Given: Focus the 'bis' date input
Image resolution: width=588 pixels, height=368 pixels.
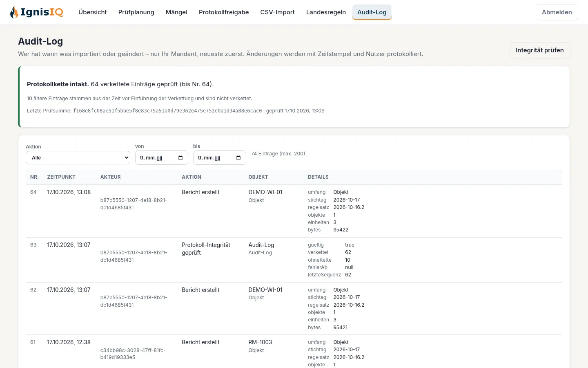Looking at the screenshot, I should pyautogui.click(x=220, y=158).
